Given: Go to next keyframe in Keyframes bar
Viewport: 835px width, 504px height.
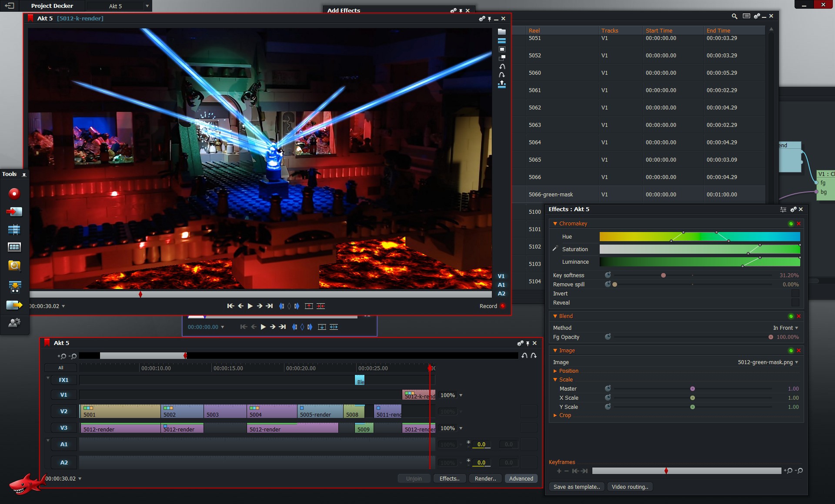Looking at the screenshot, I should click(x=584, y=471).
